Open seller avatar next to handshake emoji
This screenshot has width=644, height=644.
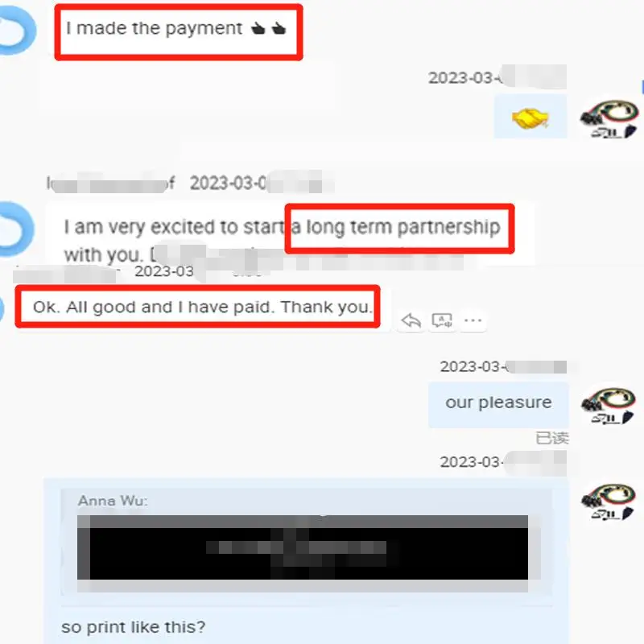click(609, 118)
